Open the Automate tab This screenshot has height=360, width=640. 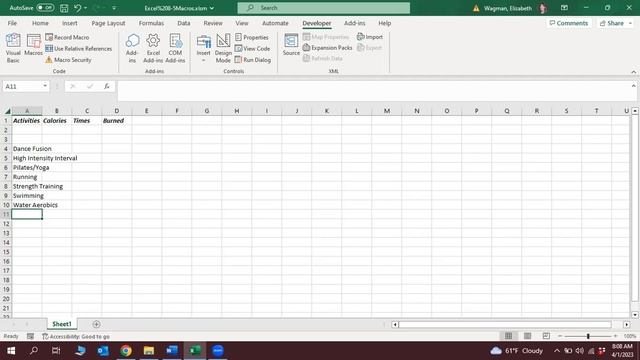275,23
